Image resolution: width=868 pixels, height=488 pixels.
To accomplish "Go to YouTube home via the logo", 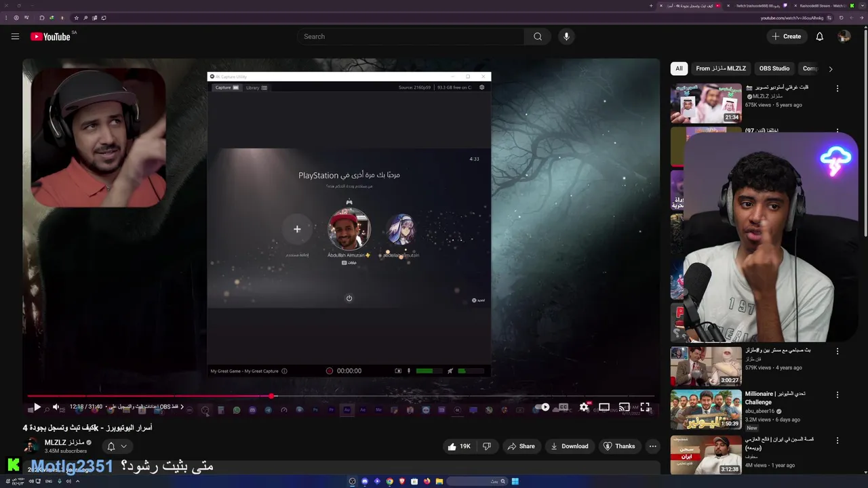I will 51,37.
